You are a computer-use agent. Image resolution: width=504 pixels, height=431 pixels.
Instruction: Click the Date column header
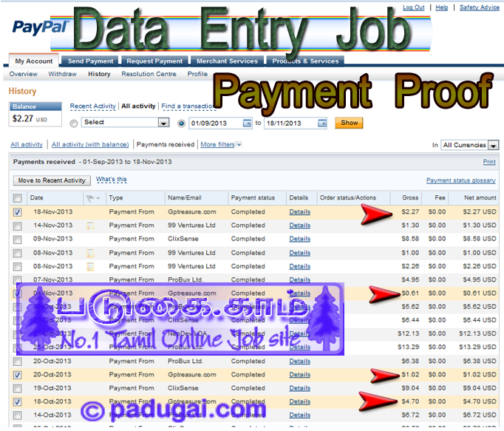(37, 198)
